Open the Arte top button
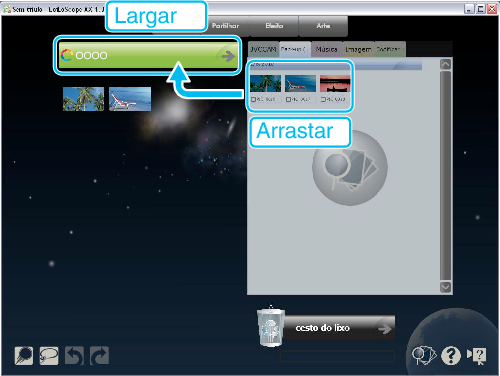 pos(323,26)
